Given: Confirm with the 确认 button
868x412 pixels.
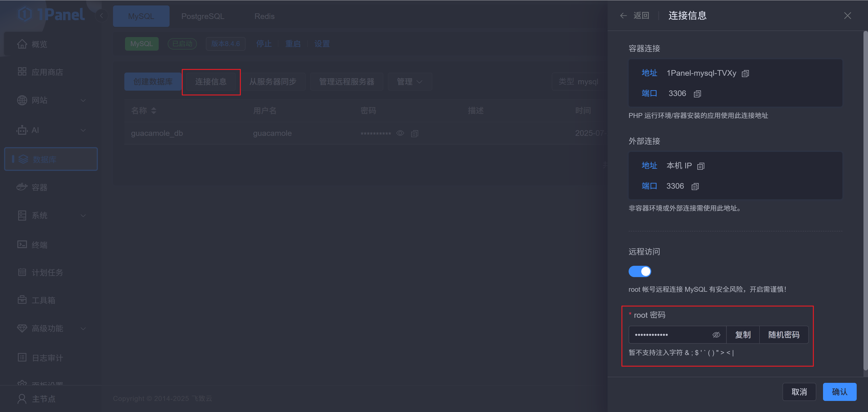Looking at the screenshot, I should tap(839, 392).
